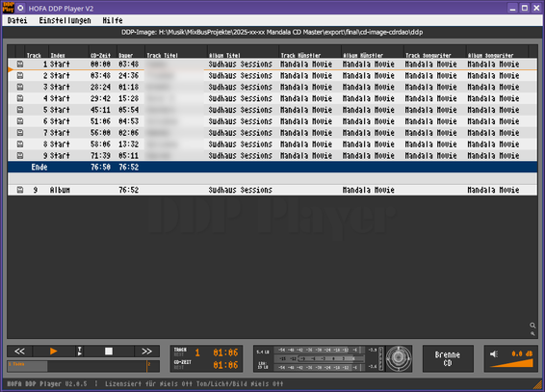545x392 pixels.
Task: Click the upper level meter bar
Action: tap(319, 350)
